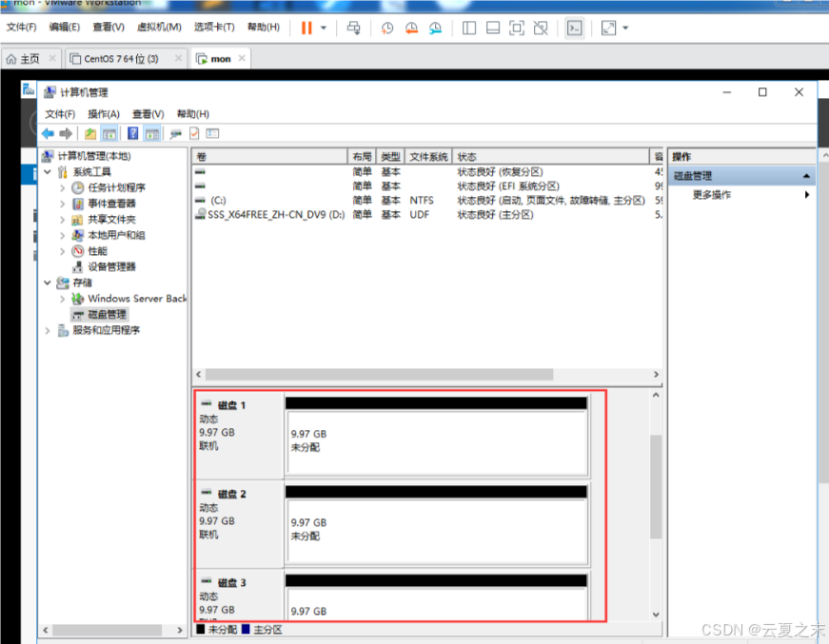Click the 磁盘 1 disk label panel

(240, 436)
